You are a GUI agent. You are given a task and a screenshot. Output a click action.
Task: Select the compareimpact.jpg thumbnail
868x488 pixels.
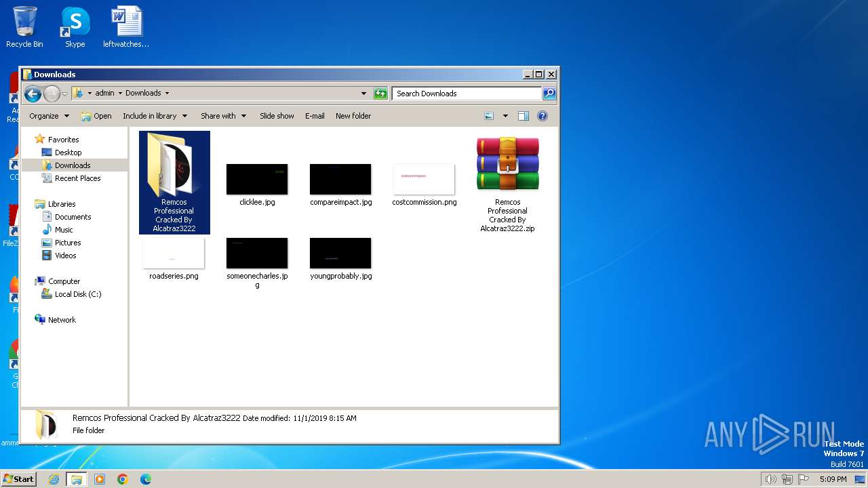(x=340, y=180)
